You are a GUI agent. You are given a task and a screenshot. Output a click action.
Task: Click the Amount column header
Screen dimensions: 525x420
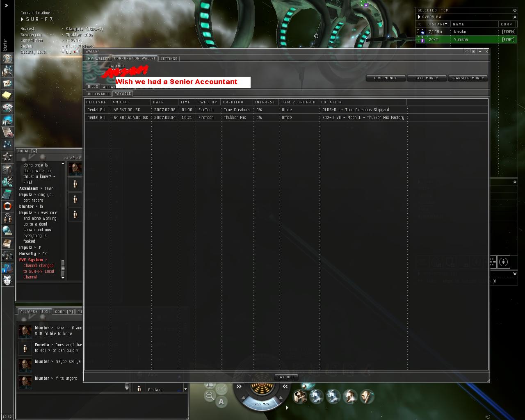[131, 102]
